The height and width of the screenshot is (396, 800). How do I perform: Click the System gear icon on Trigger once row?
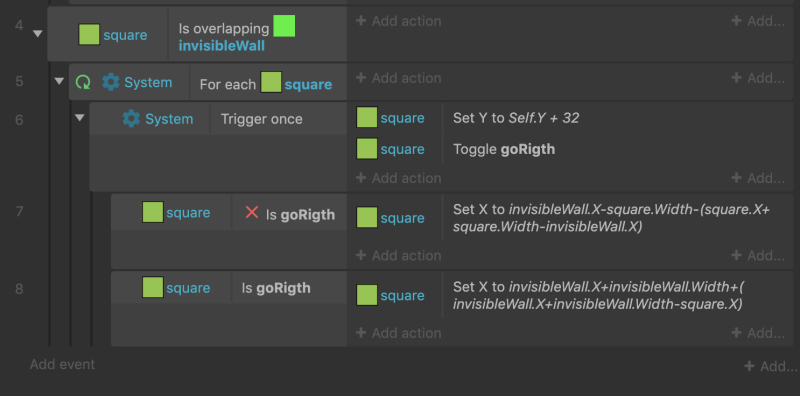131,119
